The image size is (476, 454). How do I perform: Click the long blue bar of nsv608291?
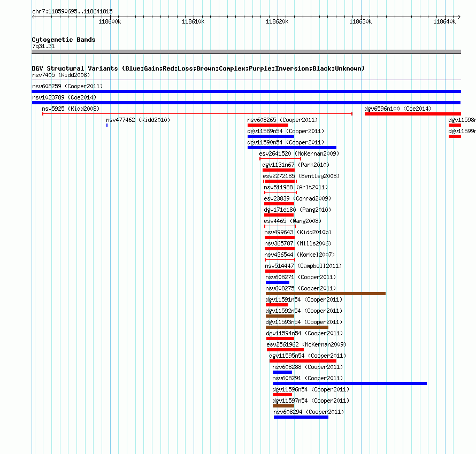pyautogui.click(x=350, y=383)
